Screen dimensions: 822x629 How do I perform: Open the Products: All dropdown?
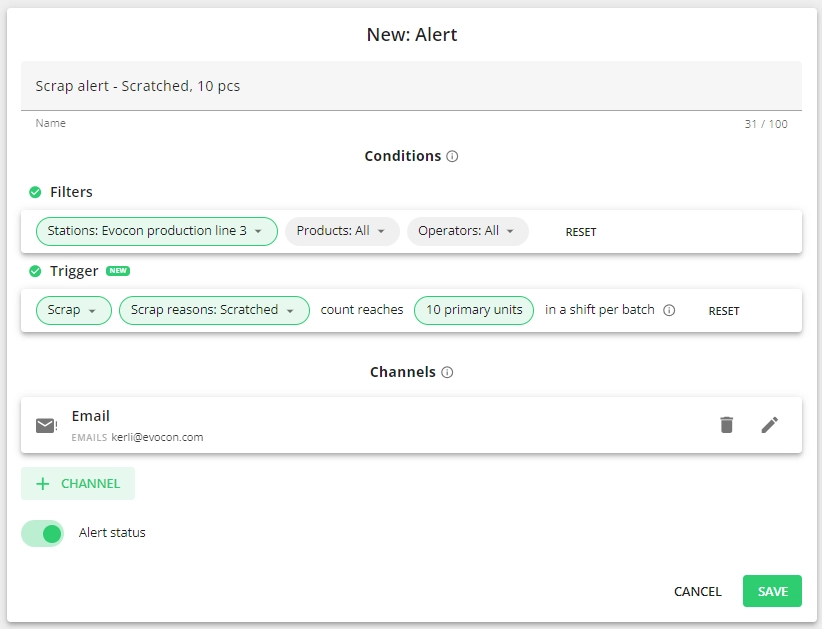click(342, 231)
